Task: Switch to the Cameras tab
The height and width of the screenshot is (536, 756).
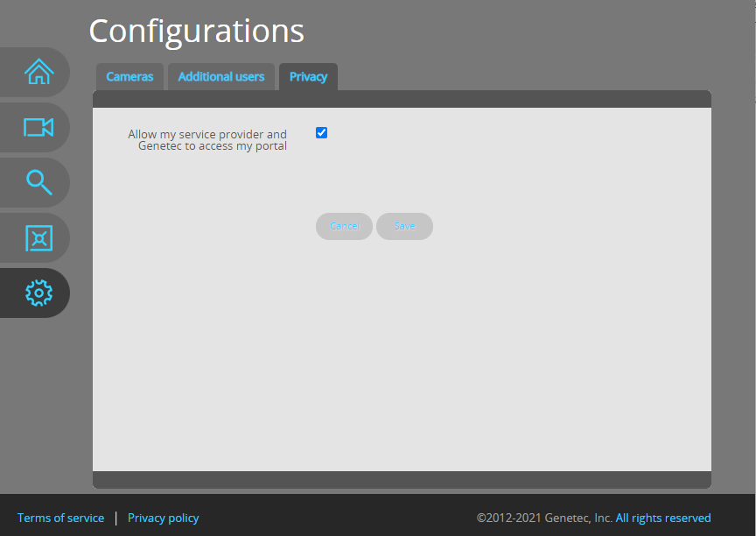Action: (x=129, y=77)
